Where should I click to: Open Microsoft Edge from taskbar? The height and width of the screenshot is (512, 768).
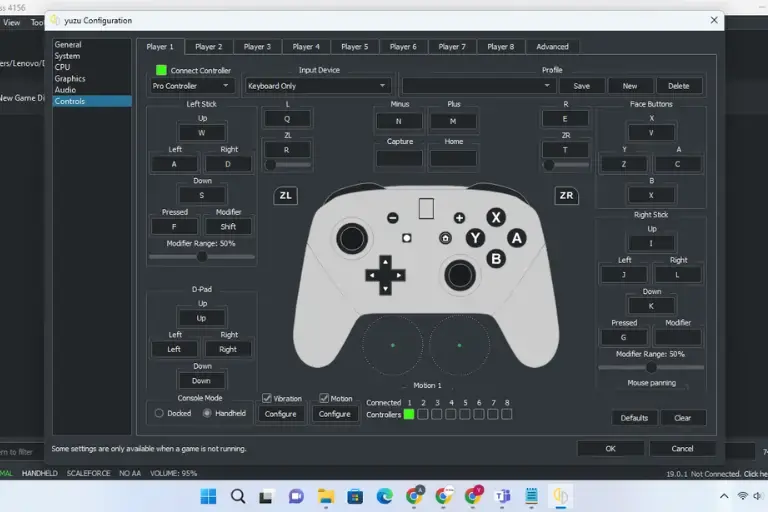[x=384, y=496]
